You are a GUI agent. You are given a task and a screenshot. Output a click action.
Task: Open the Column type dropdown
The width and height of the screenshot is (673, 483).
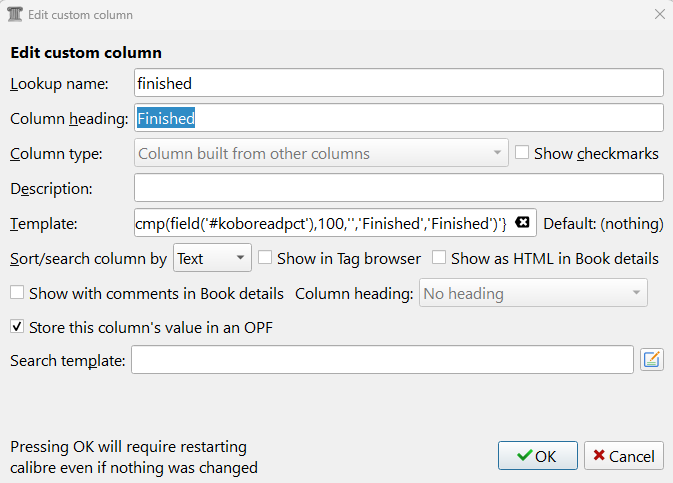(x=321, y=154)
